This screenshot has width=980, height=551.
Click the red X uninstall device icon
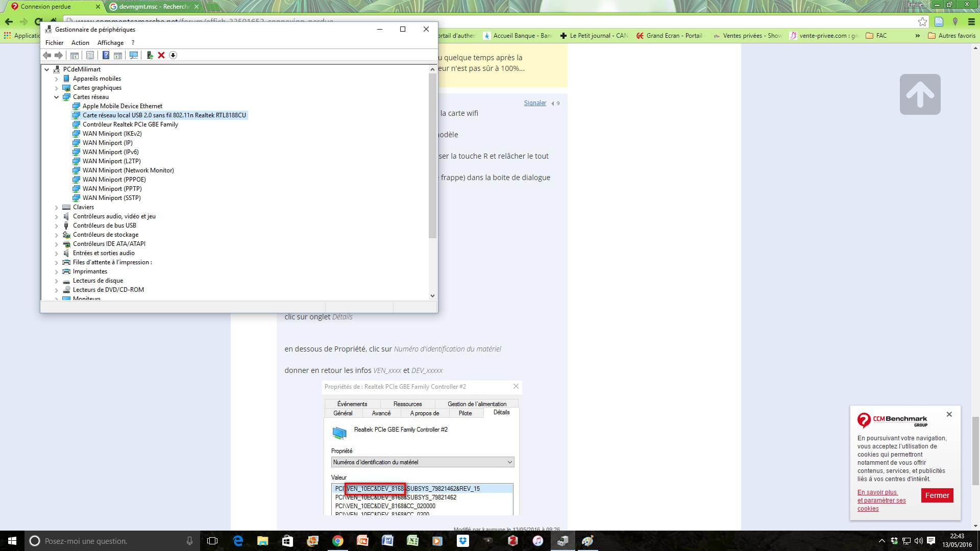tap(161, 55)
